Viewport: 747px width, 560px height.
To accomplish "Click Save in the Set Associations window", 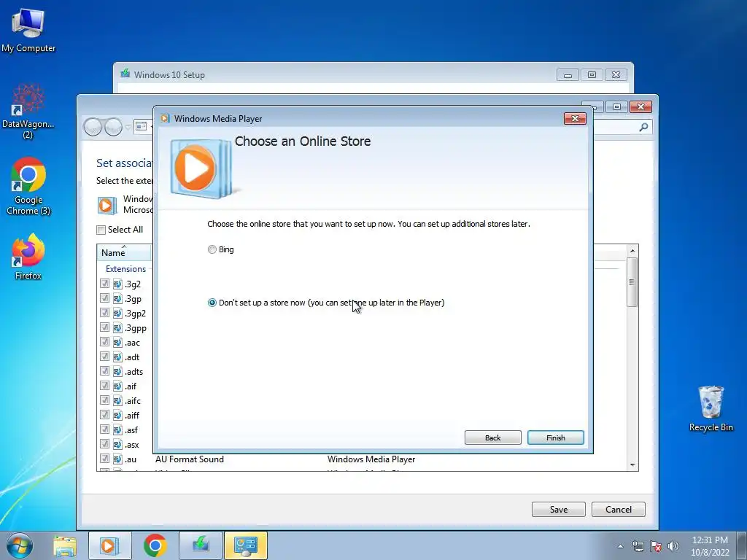I will [558, 510].
